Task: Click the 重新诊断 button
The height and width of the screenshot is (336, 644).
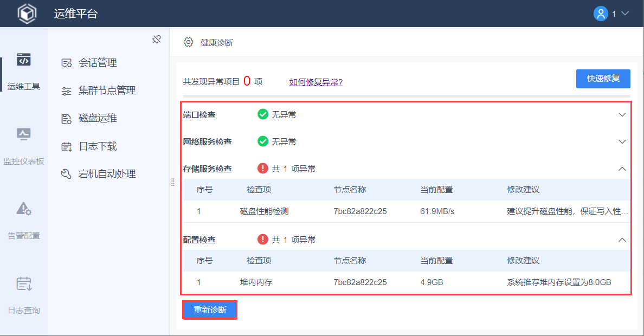Action: pyautogui.click(x=210, y=310)
